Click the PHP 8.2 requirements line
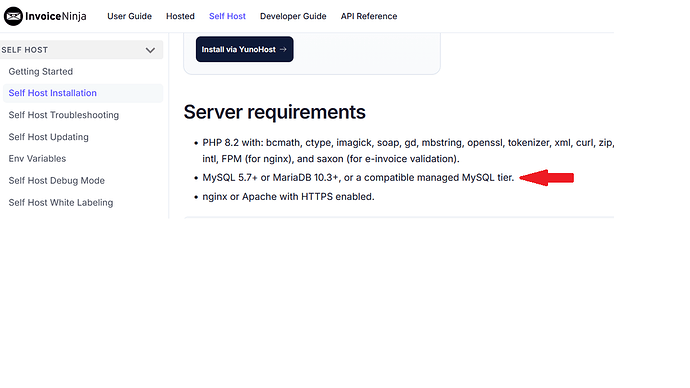The image size is (690, 388). 408,150
